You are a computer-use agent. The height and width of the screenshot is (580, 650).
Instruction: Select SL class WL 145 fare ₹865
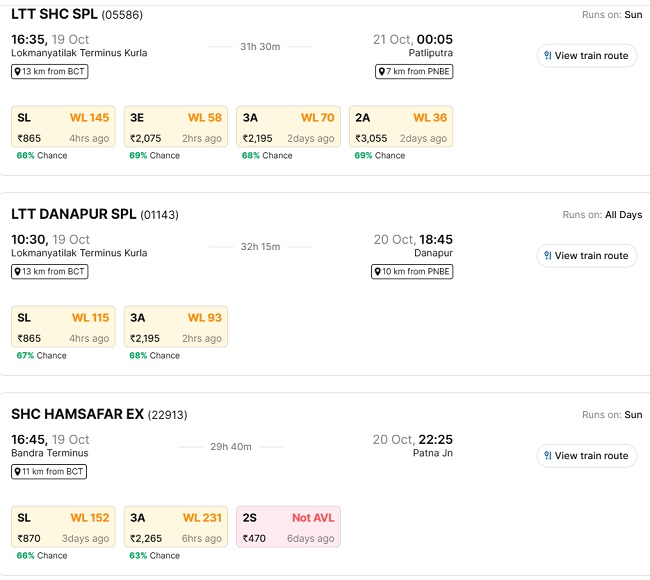[x=63, y=127]
